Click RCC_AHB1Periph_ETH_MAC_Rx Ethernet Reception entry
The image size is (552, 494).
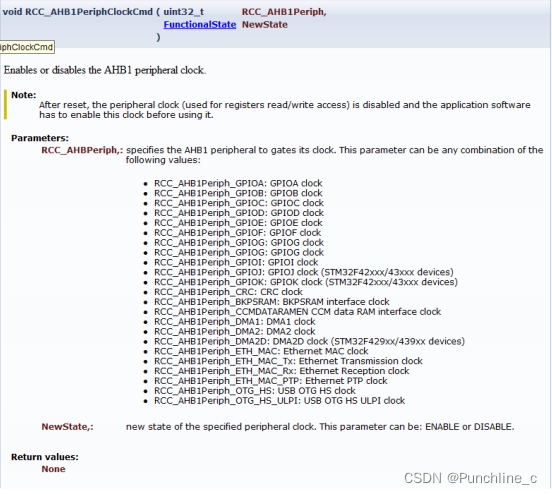pos(282,371)
